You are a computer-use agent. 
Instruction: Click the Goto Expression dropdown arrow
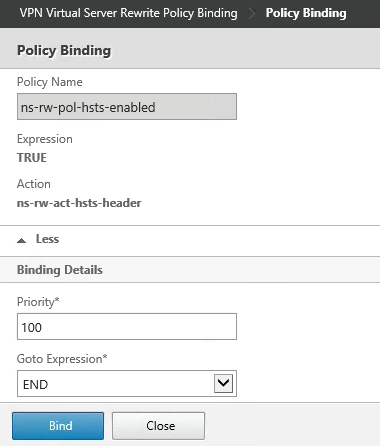223,383
